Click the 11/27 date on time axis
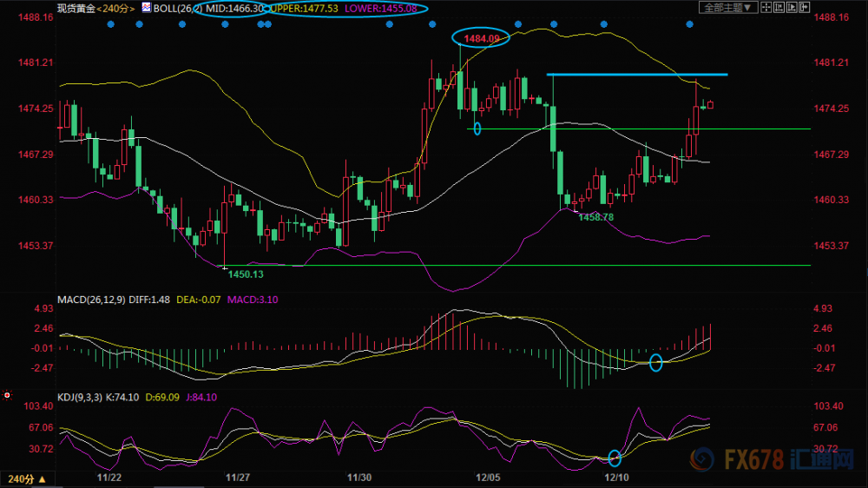 tap(238, 478)
